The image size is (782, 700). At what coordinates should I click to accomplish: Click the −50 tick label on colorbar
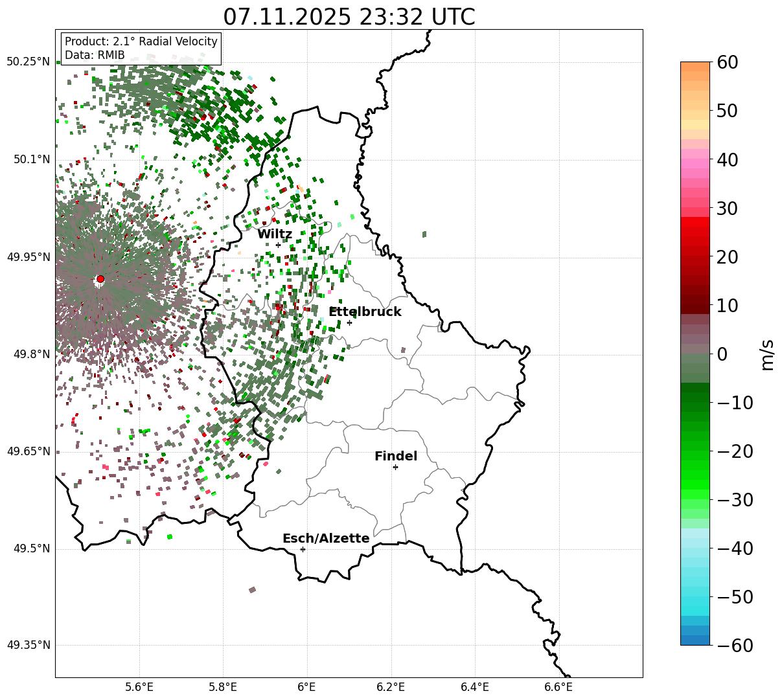tap(735, 597)
